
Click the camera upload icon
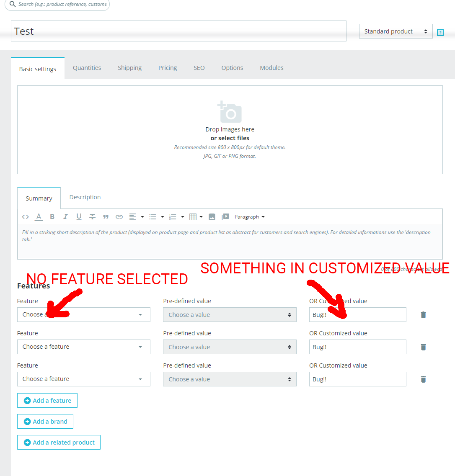point(230,112)
